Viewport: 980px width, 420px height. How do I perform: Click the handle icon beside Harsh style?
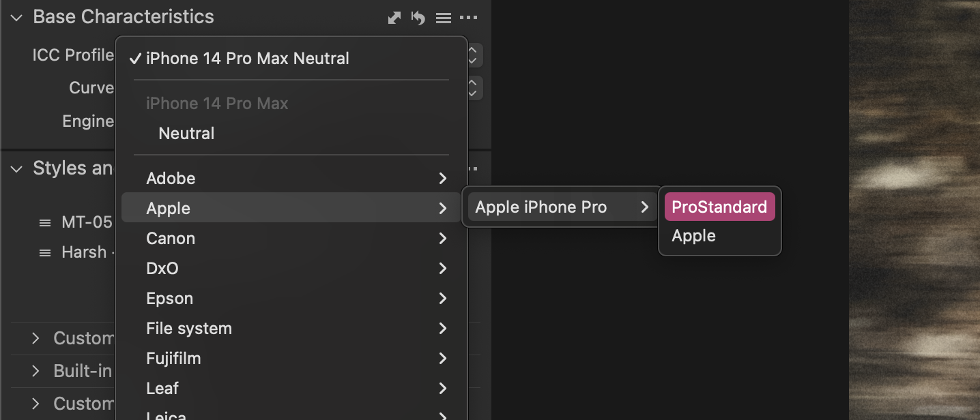(45, 252)
